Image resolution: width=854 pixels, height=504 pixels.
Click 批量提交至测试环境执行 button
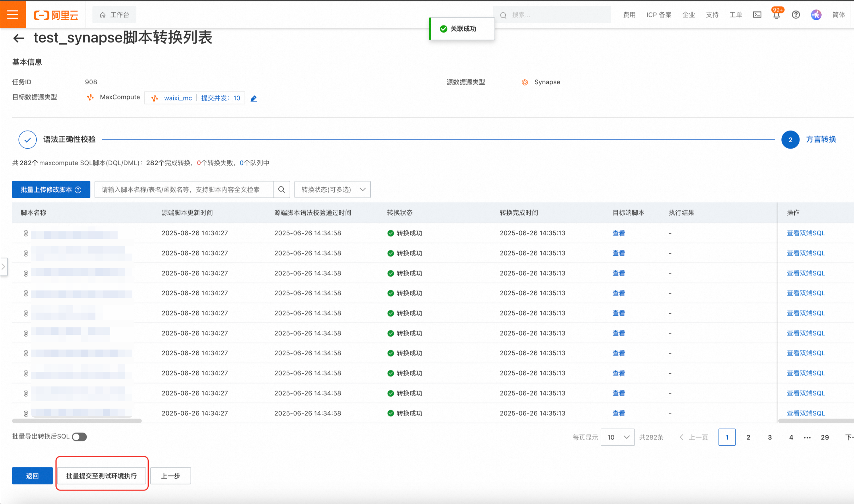click(x=102, y=476)
